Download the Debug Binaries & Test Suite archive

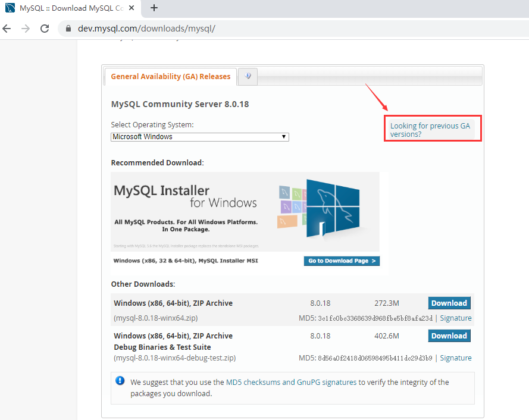click(x=449, y=336)
